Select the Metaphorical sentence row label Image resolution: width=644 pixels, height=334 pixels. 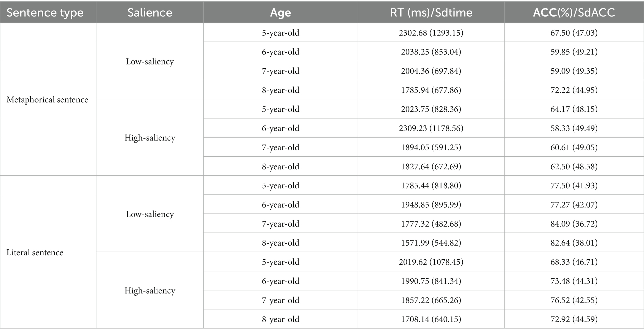click(47, 100)
